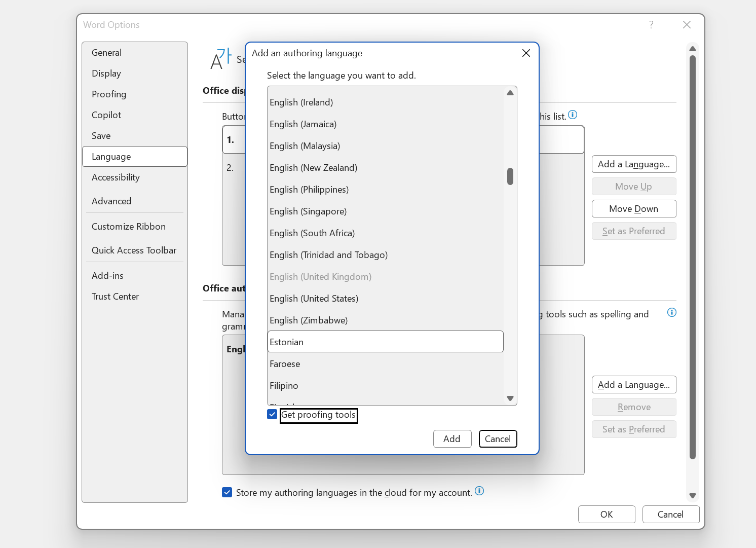Click Add button in authoring language dialog
Viewport: 756px width, 548px height.
pyautogui.click(x=452, y=439)
